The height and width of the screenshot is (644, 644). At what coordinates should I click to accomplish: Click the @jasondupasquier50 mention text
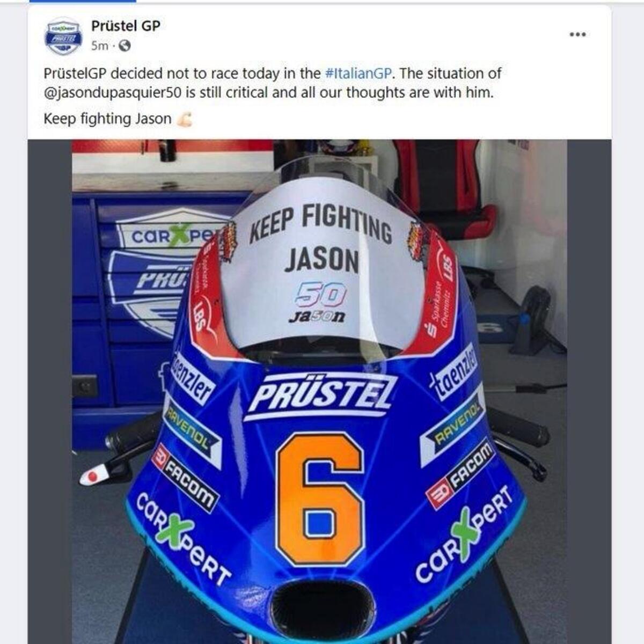[x=113, y=92]
